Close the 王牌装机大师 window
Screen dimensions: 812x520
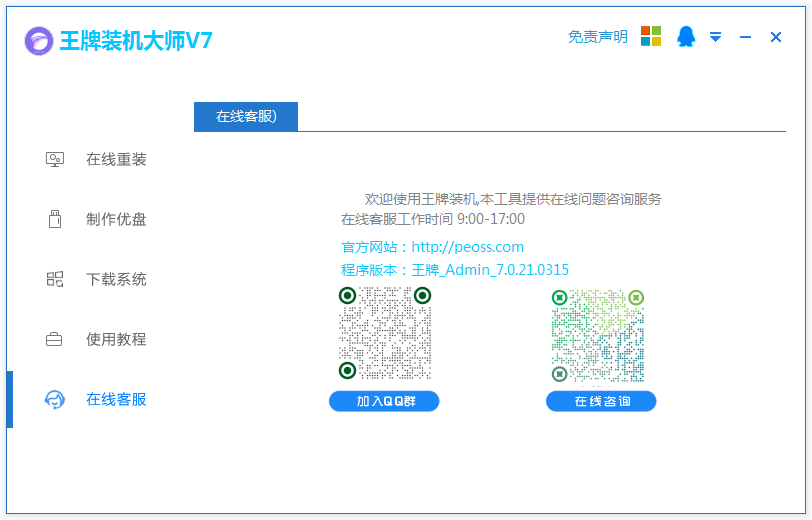coord(775,37)
